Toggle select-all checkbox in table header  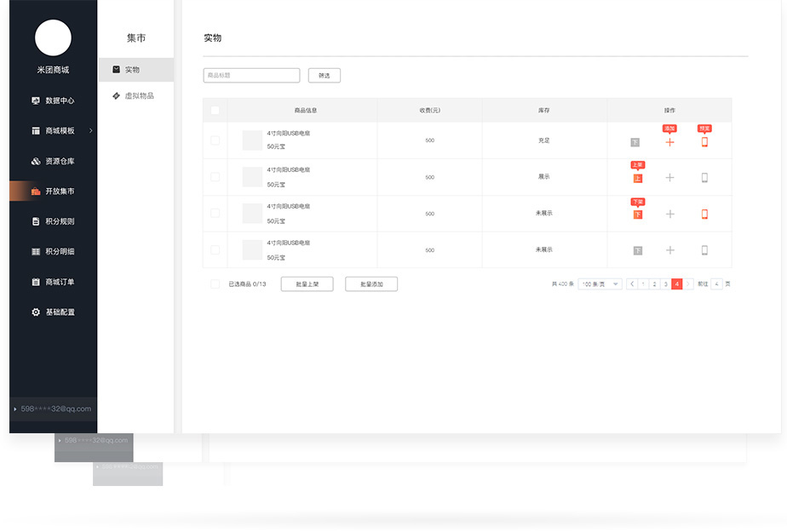[x=215, y=111]
